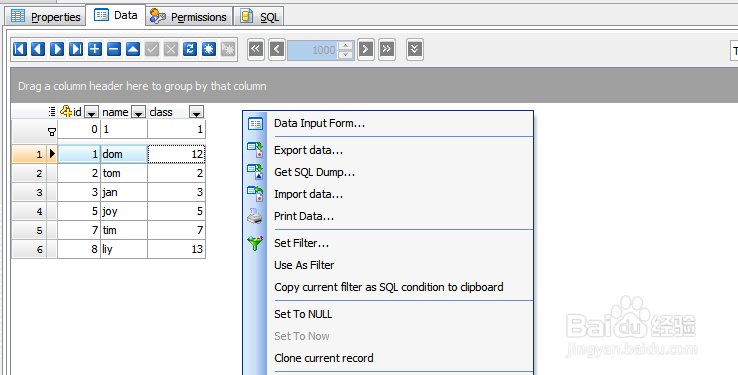Image resolution: width=738 pixels, height=375 pixels.
Task: Click the class cell with value 12
Action: tap(176, 154)
